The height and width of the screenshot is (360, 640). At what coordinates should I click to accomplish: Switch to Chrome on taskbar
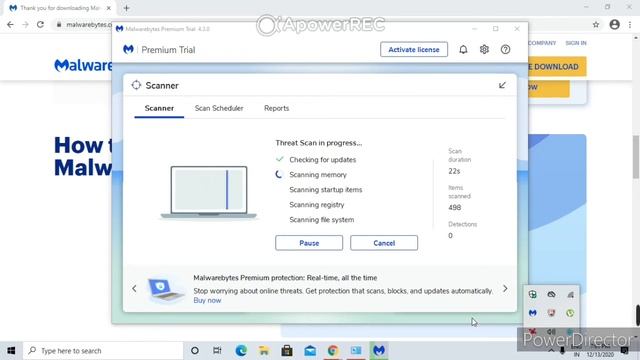(333, 351)
